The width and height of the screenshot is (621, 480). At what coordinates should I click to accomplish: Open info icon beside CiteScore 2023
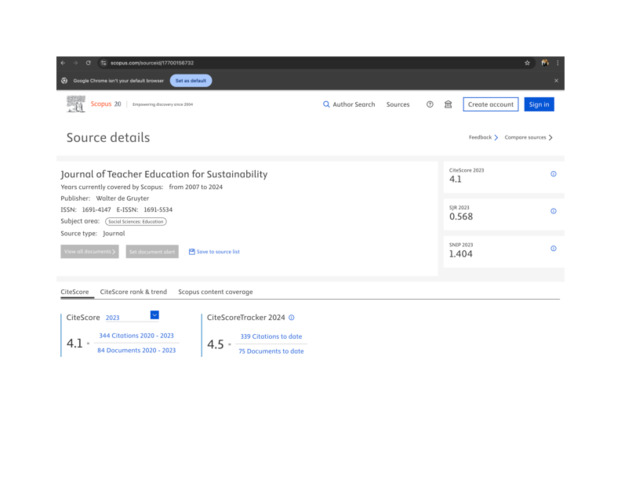tap(553, 174)
